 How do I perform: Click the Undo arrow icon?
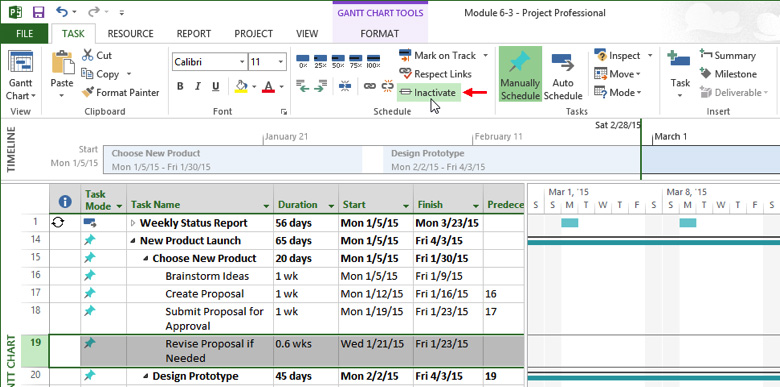point(62,11)
